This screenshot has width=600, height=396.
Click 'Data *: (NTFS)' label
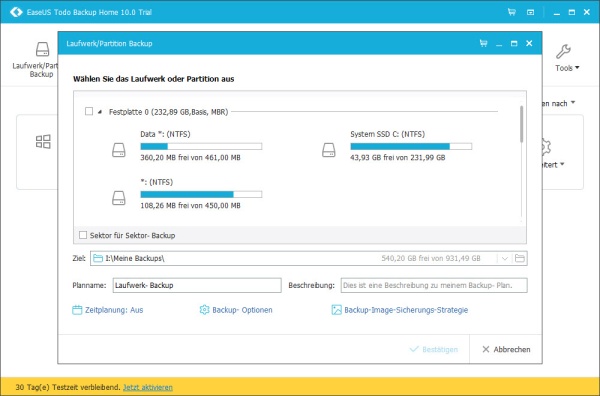(165, 134)
